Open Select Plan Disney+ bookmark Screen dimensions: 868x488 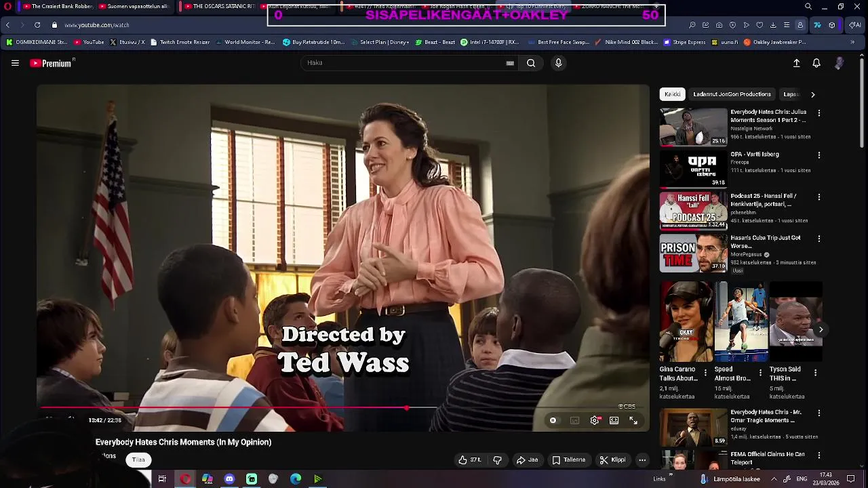pyautogui.click(x=380, y=42)
